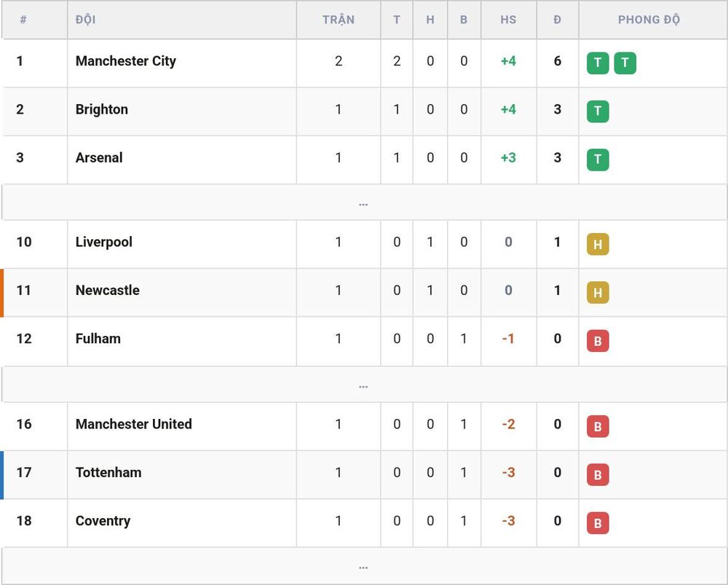
Task: Expand hidden rows between Fulham and Manchester United
Action: pos(363,384)
